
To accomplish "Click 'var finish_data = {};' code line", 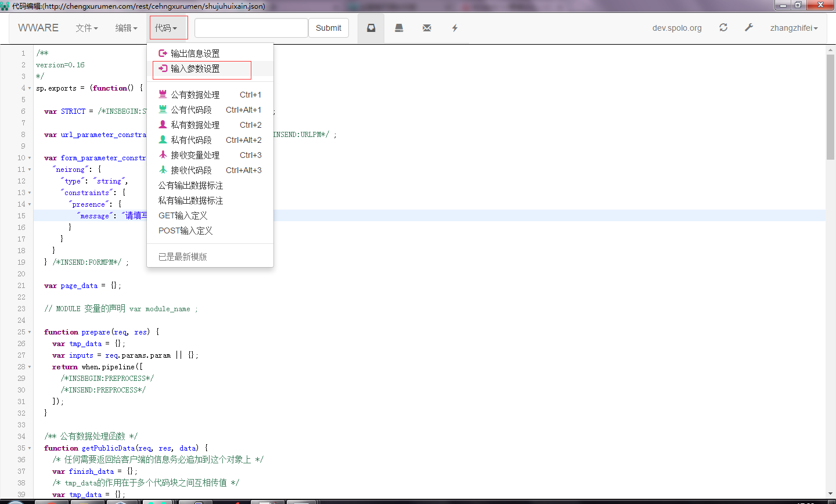I will pos(95,471).
